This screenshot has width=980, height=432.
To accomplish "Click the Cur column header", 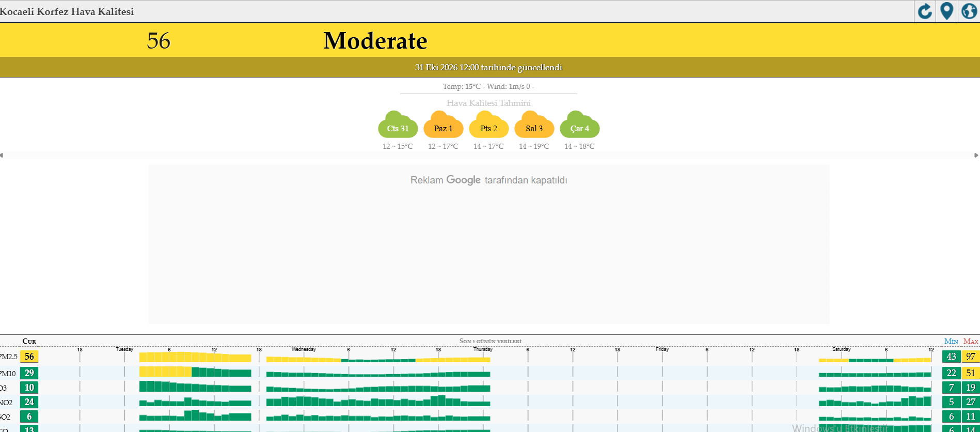I will (29, 341).
